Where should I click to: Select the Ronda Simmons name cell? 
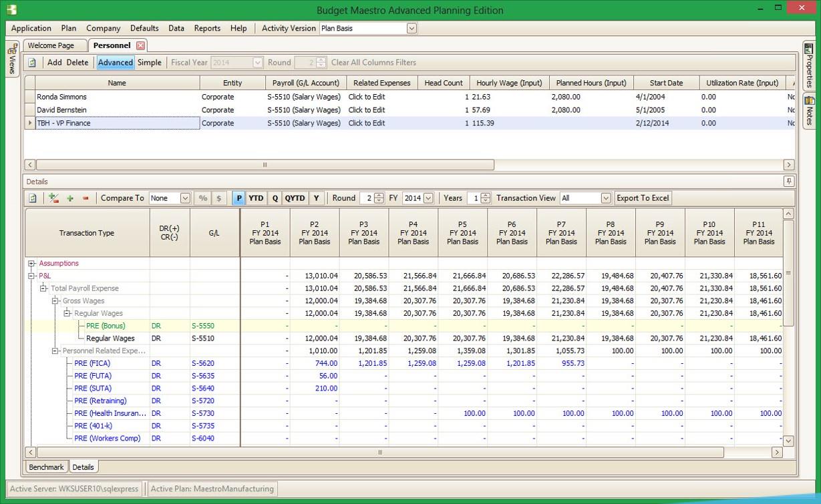coord(117,97)
